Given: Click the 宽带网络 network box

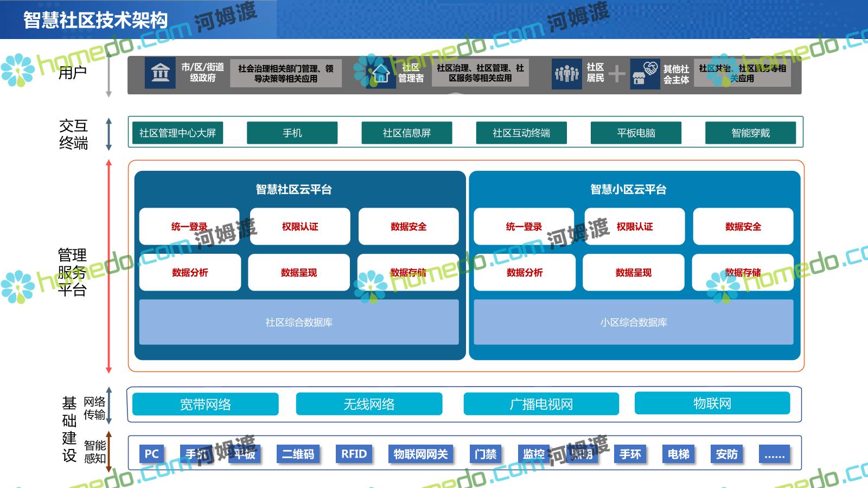Looking at the screenshot, I should pos(206,404).
